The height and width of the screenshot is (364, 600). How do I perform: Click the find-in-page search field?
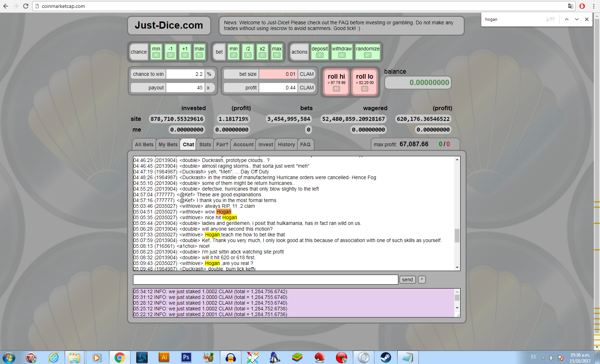click(513, 19)
